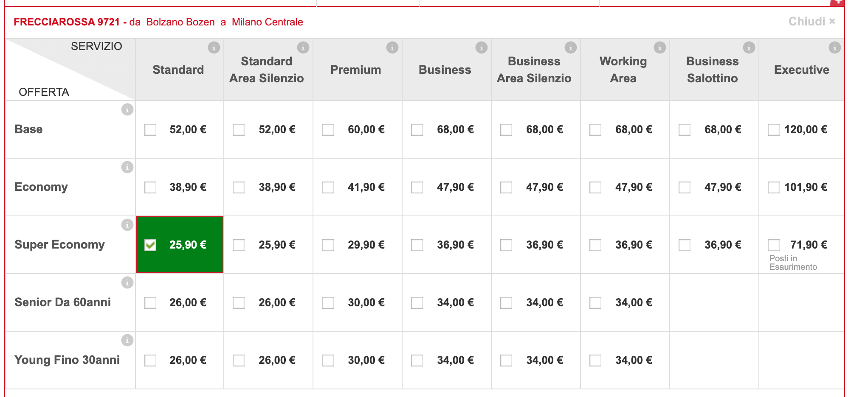Select Economy Business Area Silenzio 47,90 € checkbox
This screenshot has height=397, width=868.
(506, 187)
